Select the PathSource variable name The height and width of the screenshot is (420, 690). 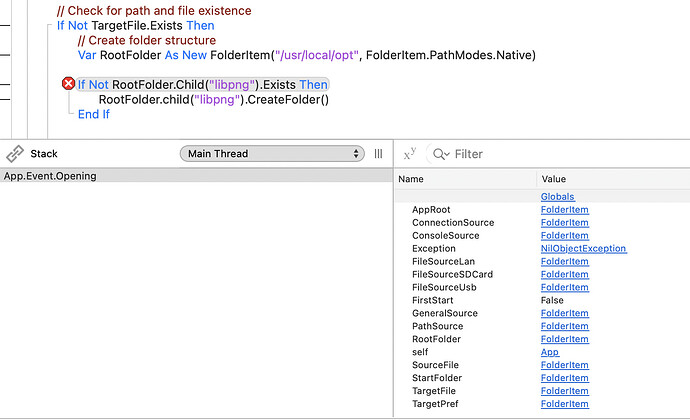(437, 326)
